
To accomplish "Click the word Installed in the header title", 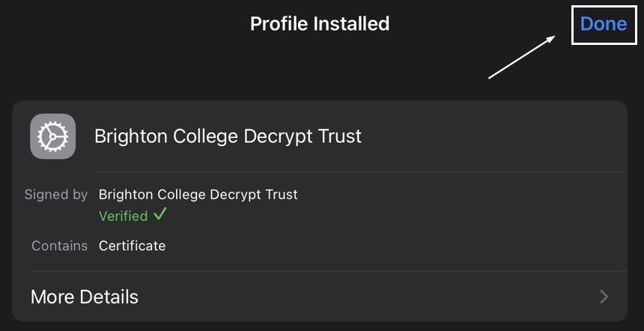I will (x=351, y=24).
